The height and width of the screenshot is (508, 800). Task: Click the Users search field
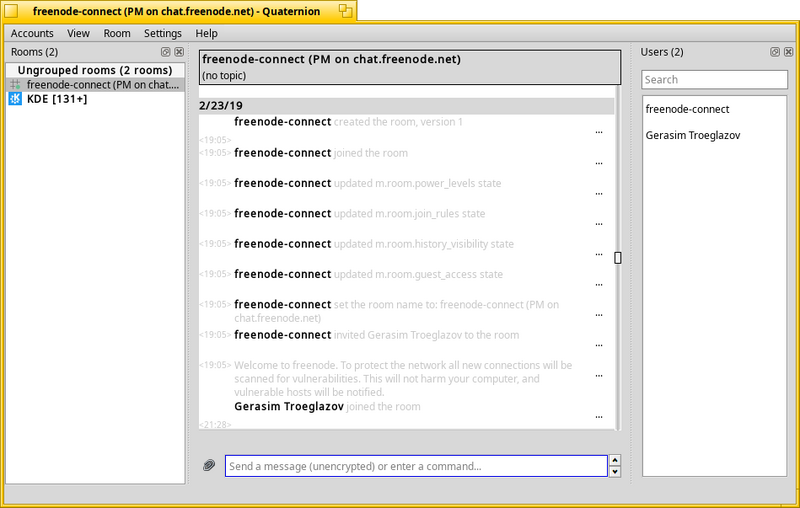click(x=714, y=80)
